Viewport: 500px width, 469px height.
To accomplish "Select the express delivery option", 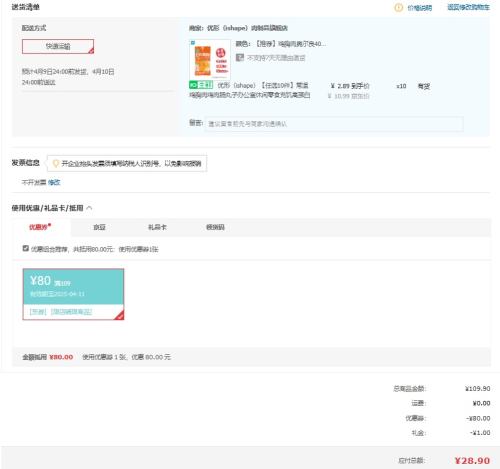I will click(x=58, y=46).
